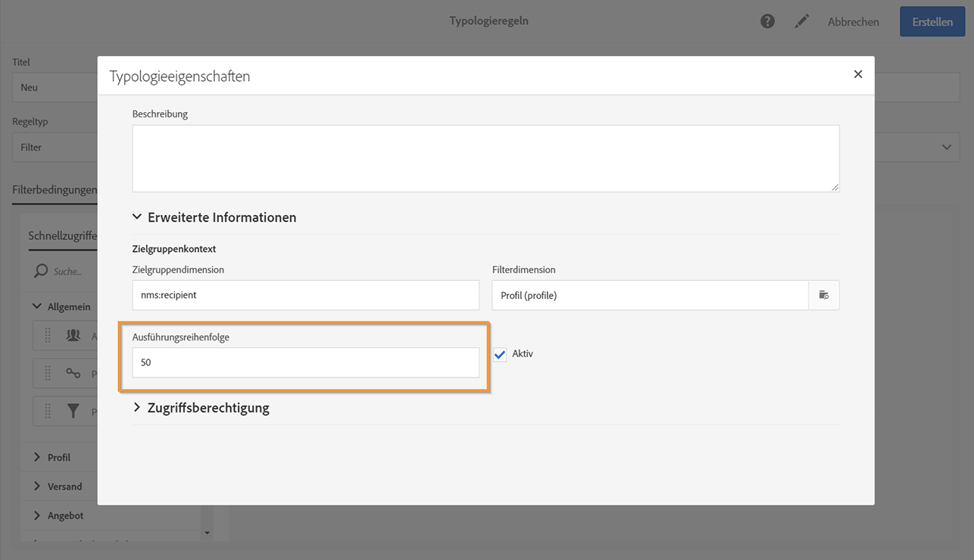The image size is (974, 560).
Task: Open the Filterdimension selection icon
Action: point(824,295)
